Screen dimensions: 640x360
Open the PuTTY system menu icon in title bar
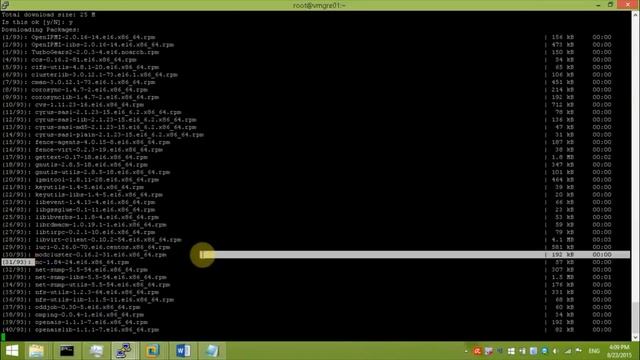(x=5, y=5)
